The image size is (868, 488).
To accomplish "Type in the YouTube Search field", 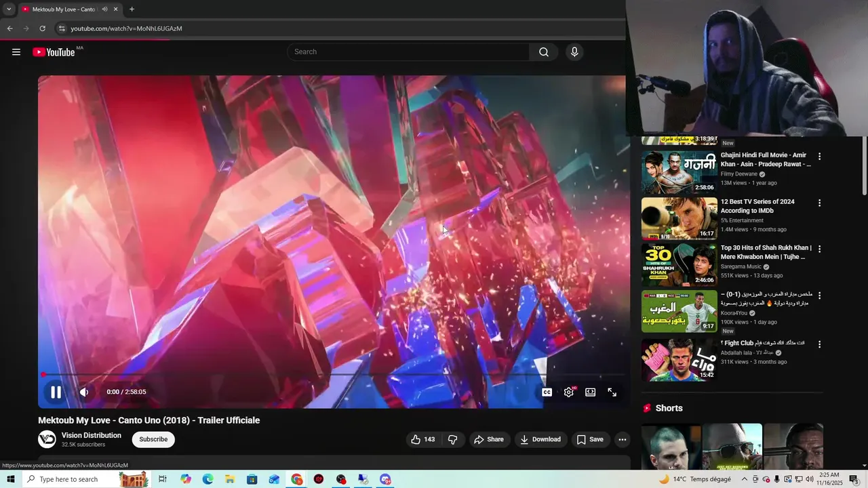I will tap(408, 52).
